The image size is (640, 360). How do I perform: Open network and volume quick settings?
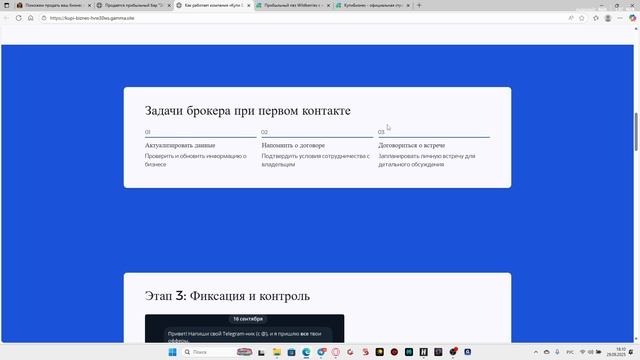(x=591, y=352)
